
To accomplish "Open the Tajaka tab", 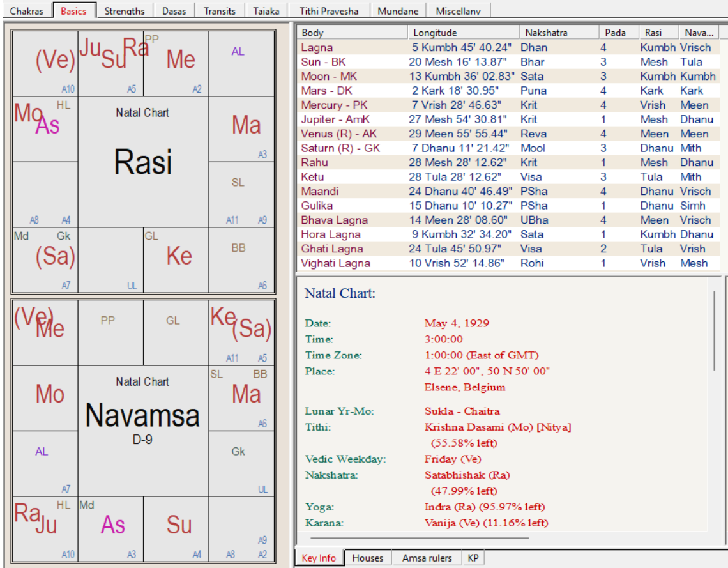I will click(266, 10).
